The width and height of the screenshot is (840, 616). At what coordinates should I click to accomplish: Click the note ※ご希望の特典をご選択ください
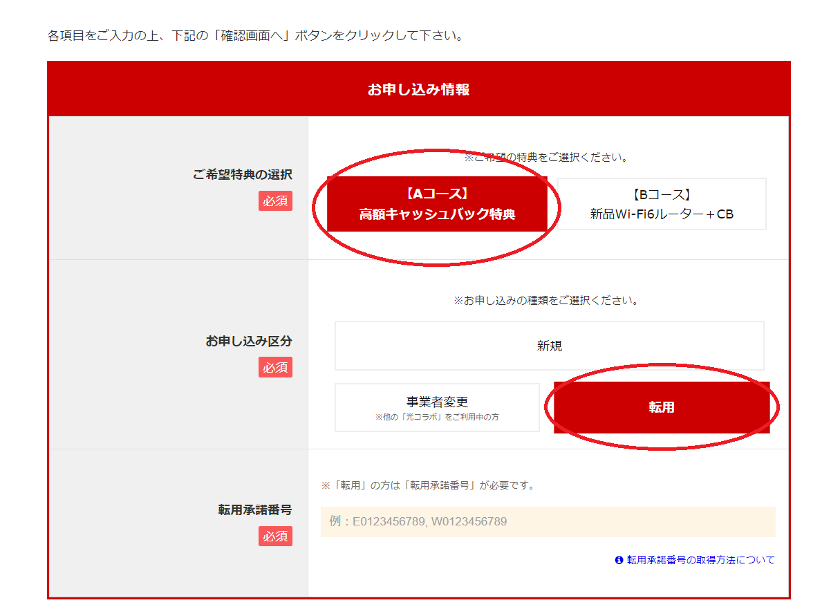[x=546, y=158]
